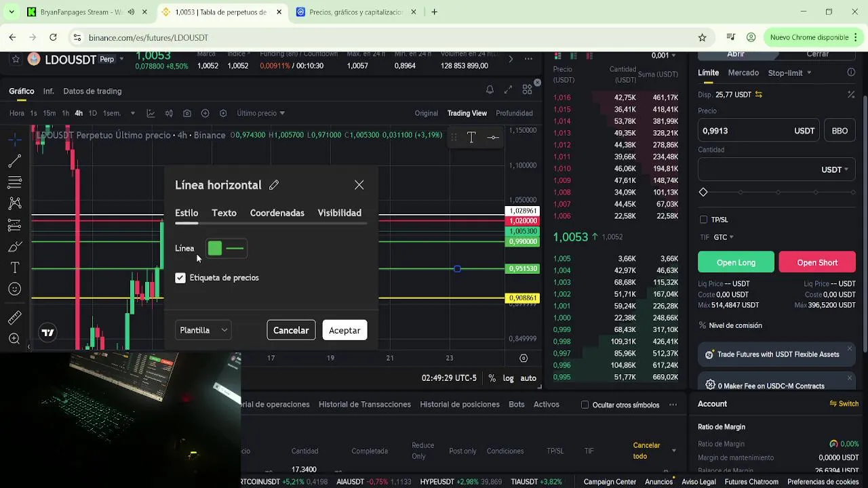Click Open Short button

click(x=817, y=262)
